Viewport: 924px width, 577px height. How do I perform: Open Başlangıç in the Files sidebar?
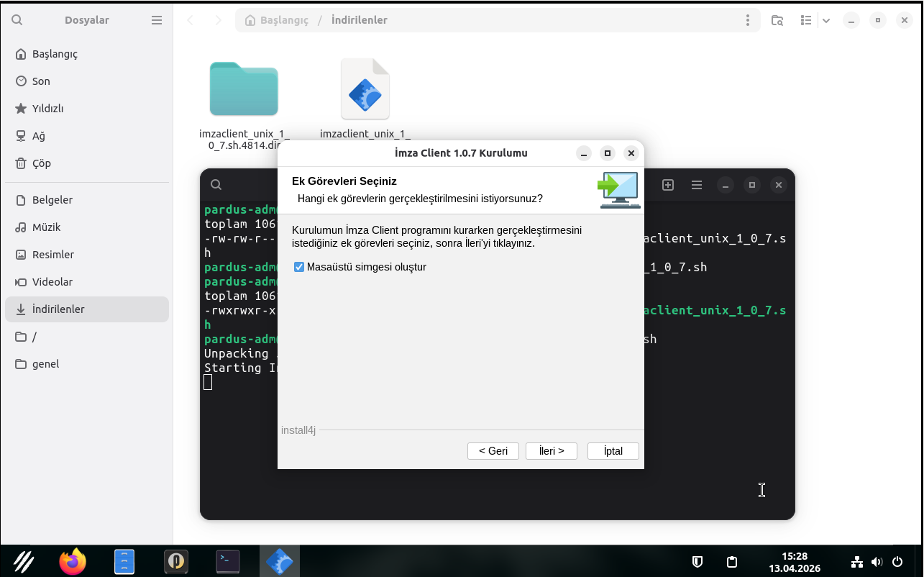(x=87, y=54)
